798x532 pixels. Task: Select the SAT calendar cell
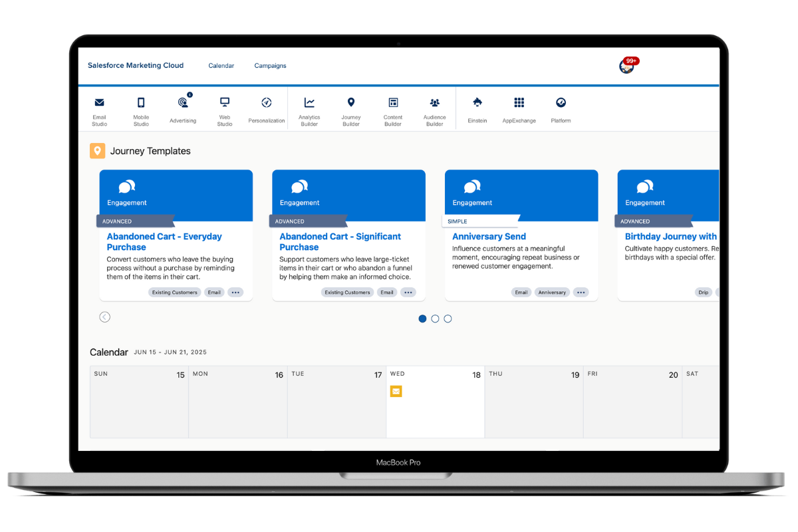[701, 402]
